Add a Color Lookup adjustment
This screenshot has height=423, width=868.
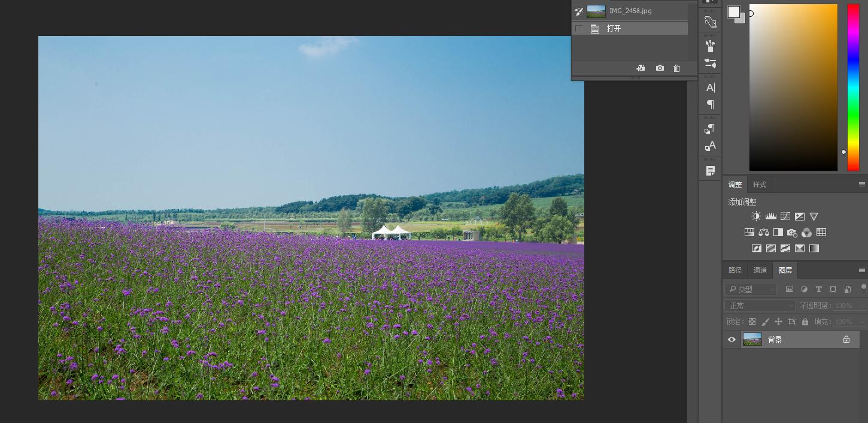[x=821, y=232]
